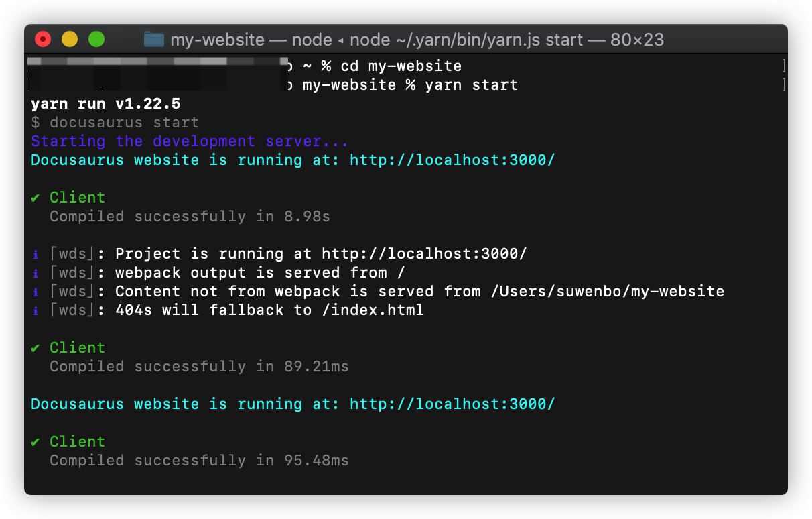Click the /Users/suwenbo/my-website path
This screenshot has height=519, width=812.
click(x=607, y=292)
